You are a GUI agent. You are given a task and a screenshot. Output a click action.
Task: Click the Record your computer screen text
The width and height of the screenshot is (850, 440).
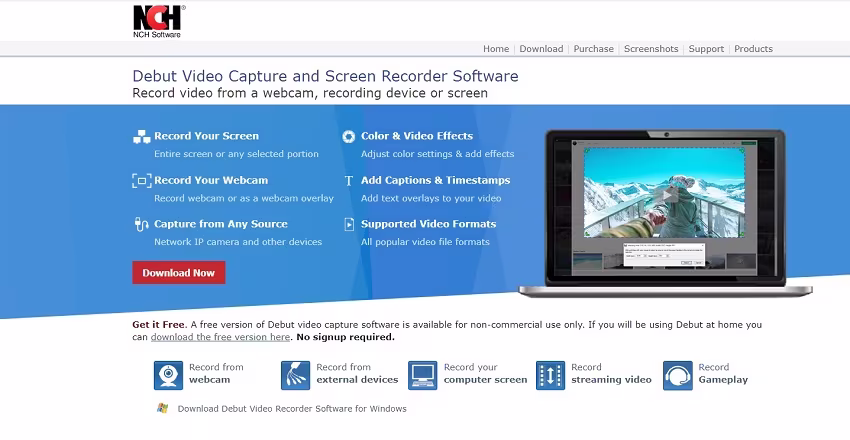pyautogui.click(x=485, y=373)
